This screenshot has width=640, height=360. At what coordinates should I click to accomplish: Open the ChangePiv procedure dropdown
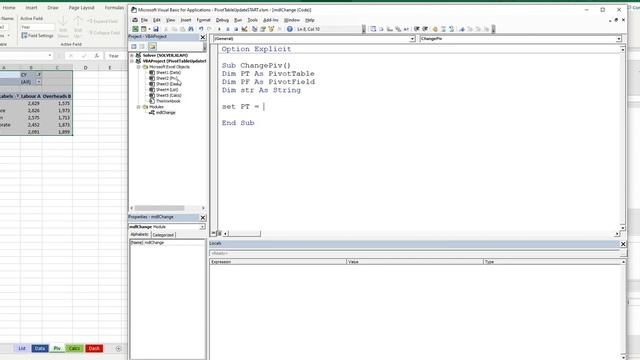(x=619, y=39)
